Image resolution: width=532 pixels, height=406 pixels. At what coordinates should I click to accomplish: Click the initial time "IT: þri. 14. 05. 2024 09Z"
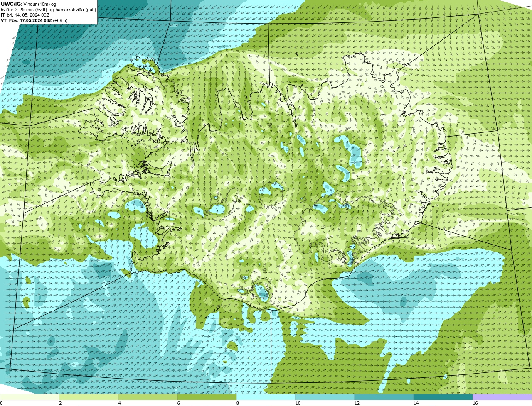[25, 15]
